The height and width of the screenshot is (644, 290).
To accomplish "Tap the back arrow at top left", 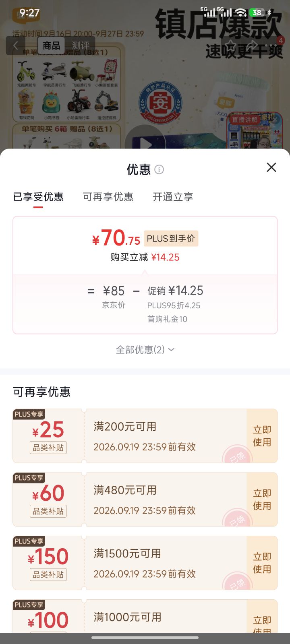I will point(16,45).
